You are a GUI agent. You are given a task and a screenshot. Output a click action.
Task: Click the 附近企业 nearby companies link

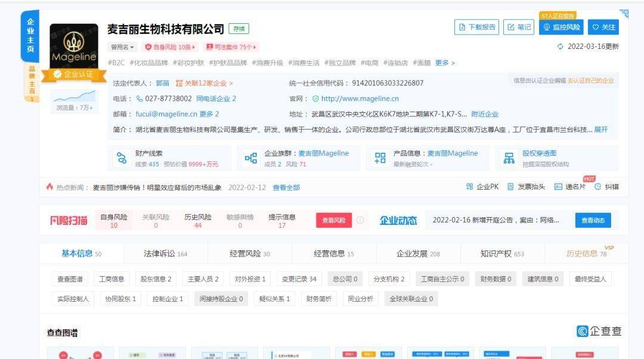[484, 113]
